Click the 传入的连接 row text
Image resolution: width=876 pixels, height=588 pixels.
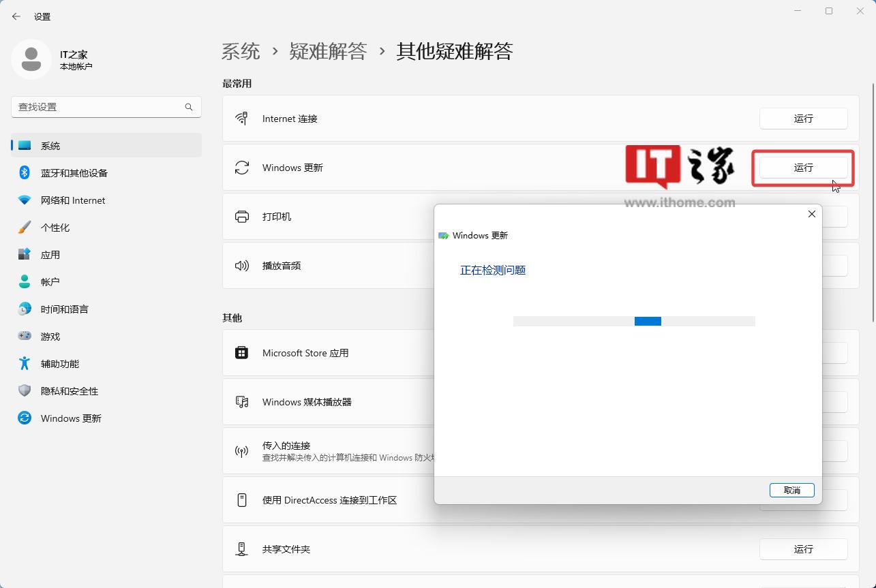coord(286,446)
